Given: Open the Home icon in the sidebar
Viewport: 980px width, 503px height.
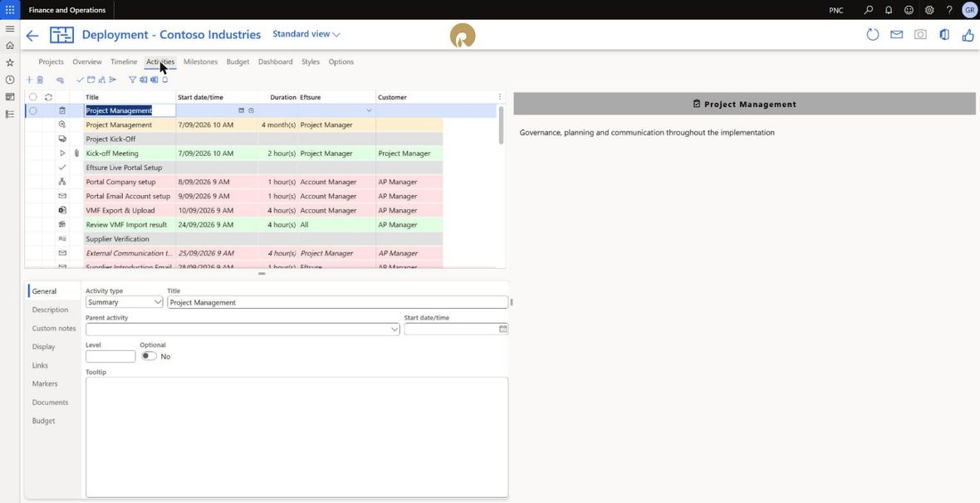Looking at the screenshot, I should tap(10, 46).
